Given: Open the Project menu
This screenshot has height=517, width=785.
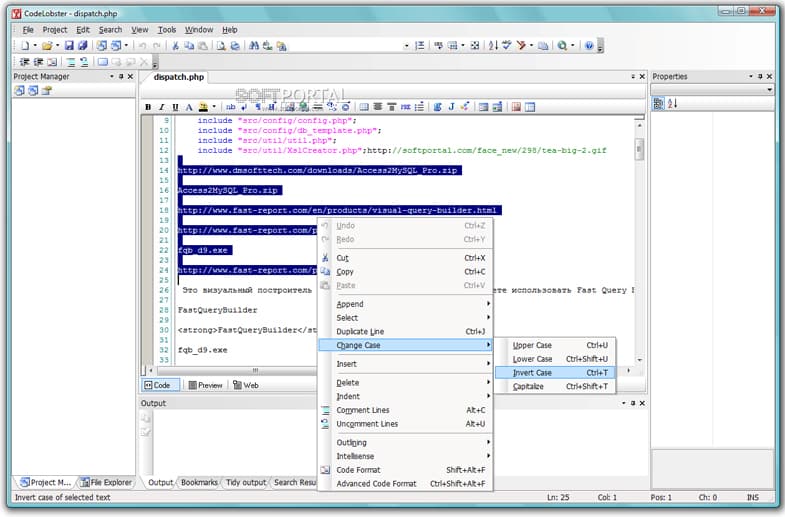Looking at the screenshot, I should tap(55, 30).
